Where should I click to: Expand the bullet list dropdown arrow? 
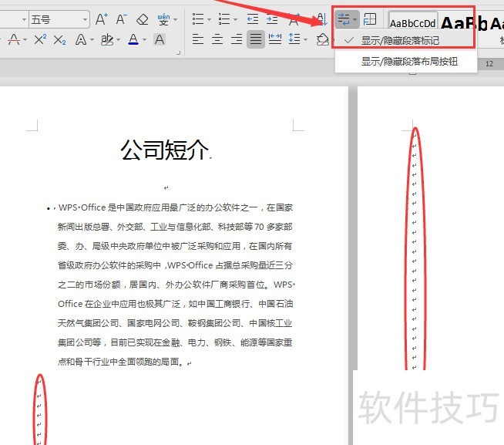[x=210, y=19]
